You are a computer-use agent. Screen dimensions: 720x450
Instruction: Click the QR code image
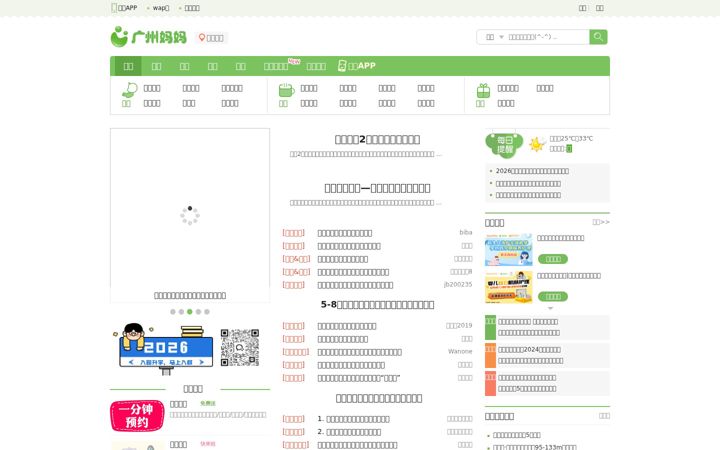point(240,348)
